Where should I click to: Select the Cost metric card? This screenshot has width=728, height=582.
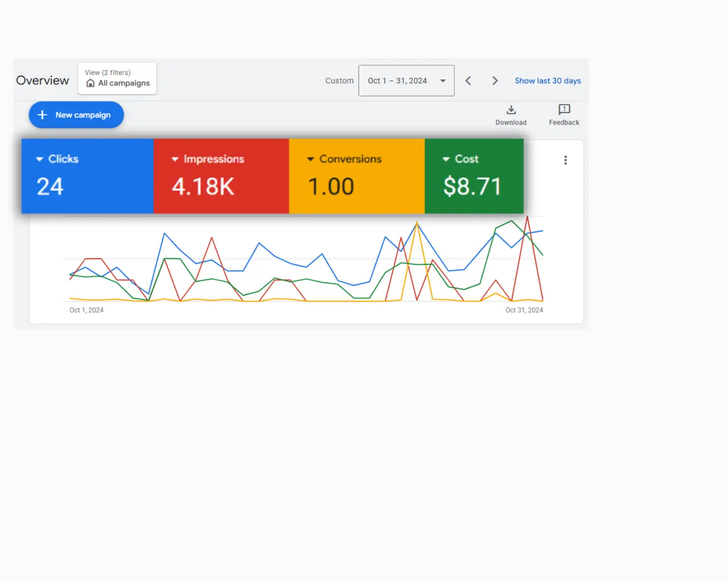[x=474, y=176]
